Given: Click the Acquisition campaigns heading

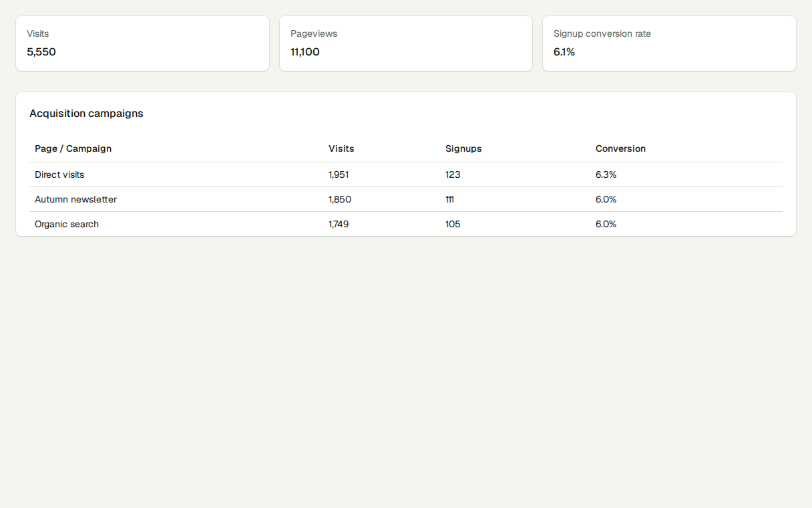Looking at the screenshot, I should (x=86, y=114).
